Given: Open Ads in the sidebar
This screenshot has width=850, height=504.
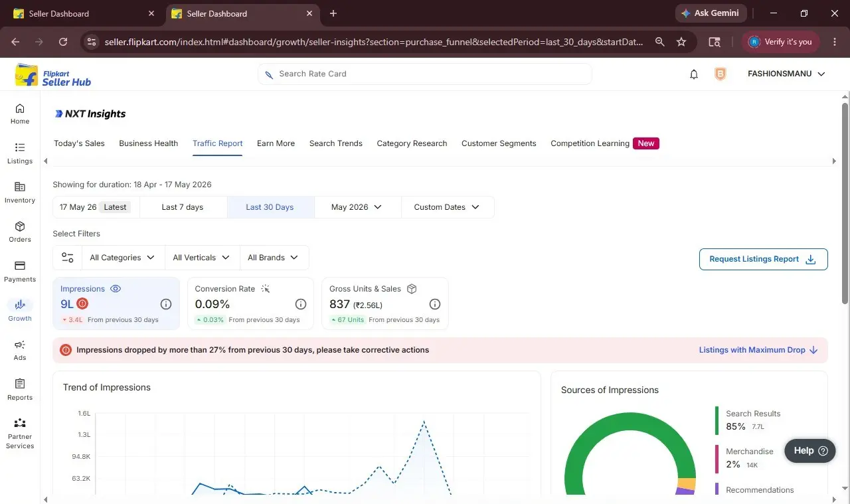Looking at the screenshot, I should pyautogui.click(x=20, y=350).
